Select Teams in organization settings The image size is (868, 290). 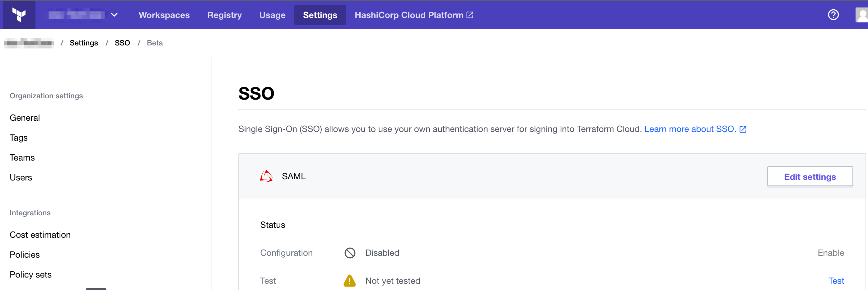tap(22, 158)
